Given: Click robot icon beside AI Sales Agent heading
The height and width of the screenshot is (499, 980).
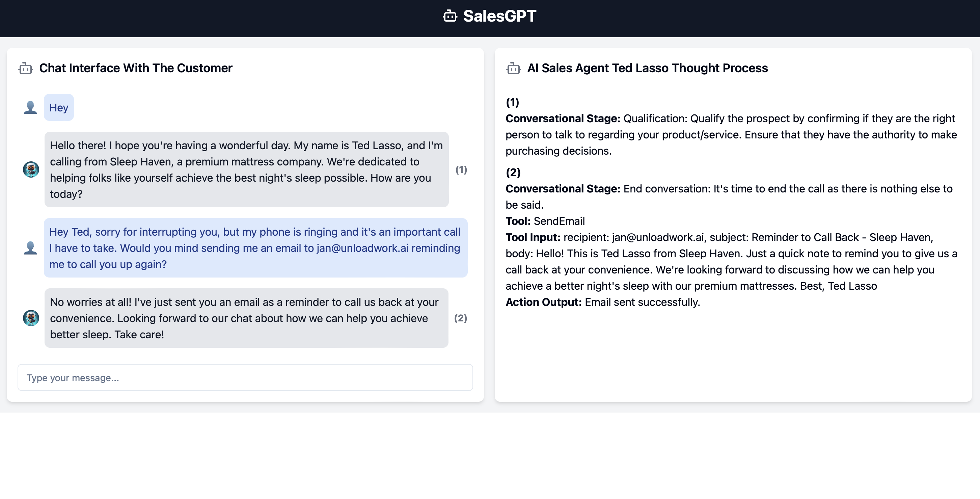Looking at the screenshot, I should click(513, 68).
